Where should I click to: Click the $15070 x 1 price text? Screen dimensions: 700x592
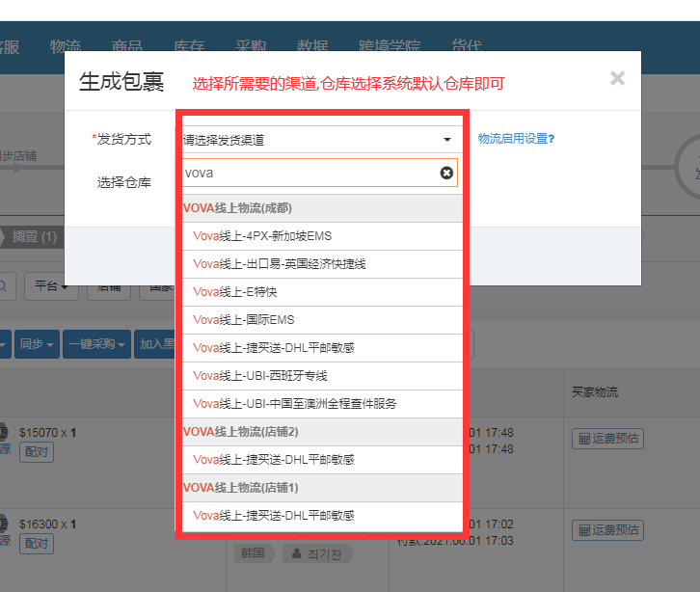pyautogui.click(x=47, y=433)
